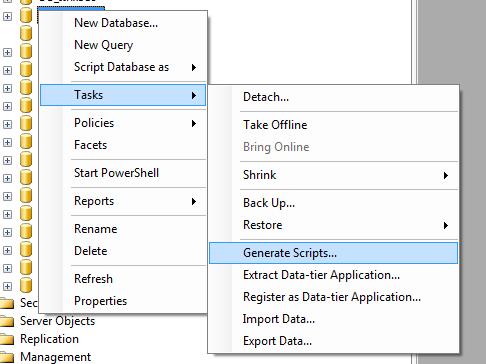
Task: Click the topmost database cylinder icon
Action: coord(26,16)
